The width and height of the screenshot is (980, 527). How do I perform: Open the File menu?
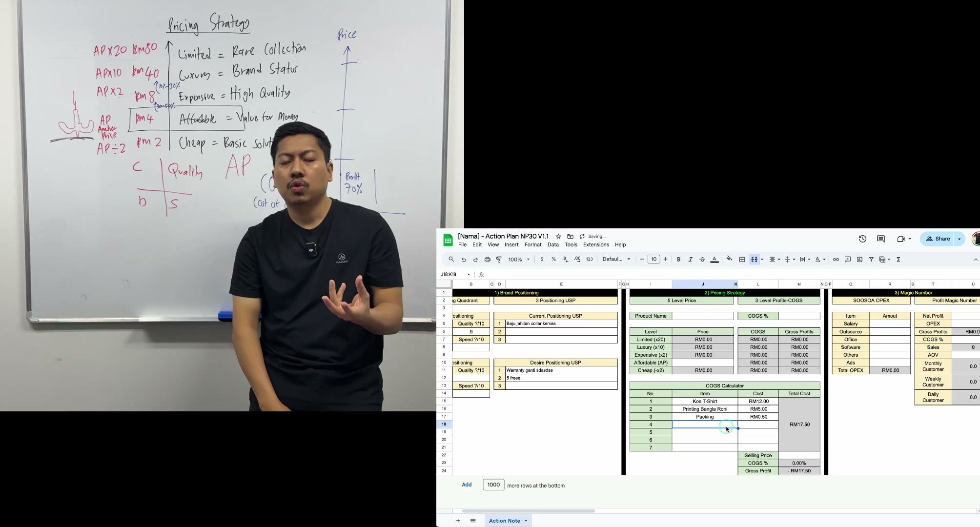point(462,245)
